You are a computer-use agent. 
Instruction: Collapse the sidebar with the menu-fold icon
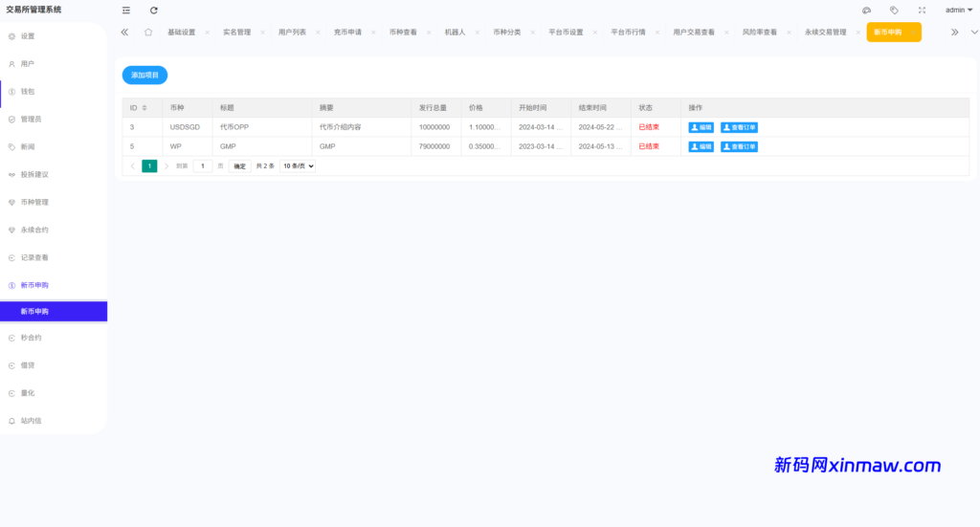point(126,10)
